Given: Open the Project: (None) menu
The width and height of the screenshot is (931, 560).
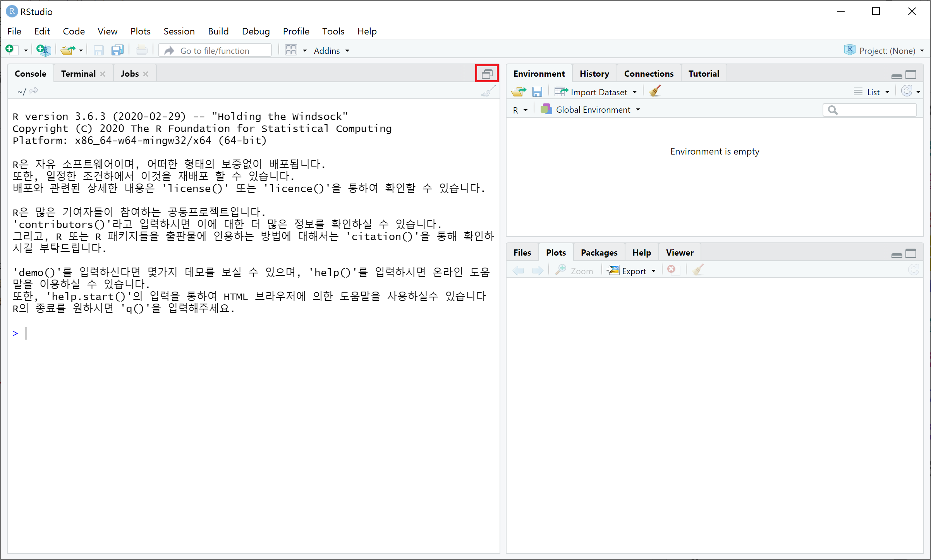Looking at the screenshot, I should point(884,51).
